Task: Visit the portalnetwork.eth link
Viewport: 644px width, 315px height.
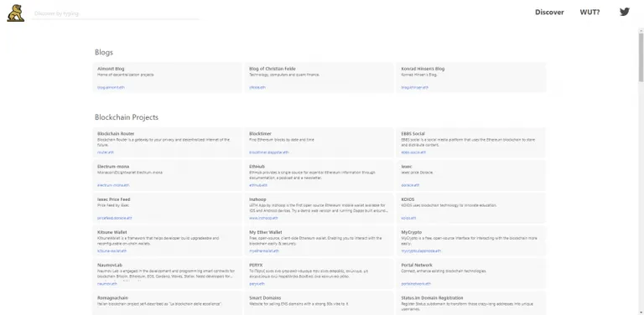Action: tap(416, 283)
